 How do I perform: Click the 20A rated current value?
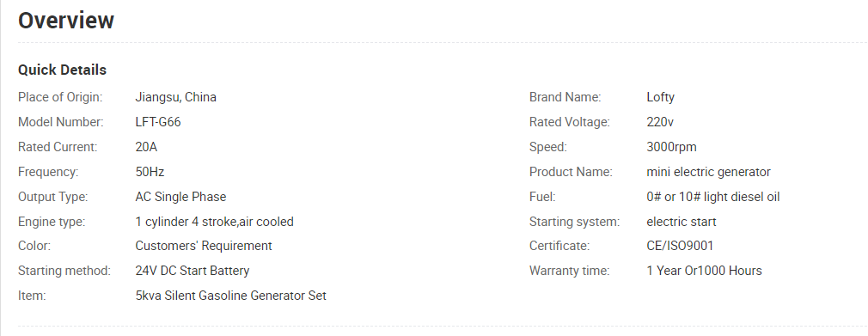pos(146,147)
